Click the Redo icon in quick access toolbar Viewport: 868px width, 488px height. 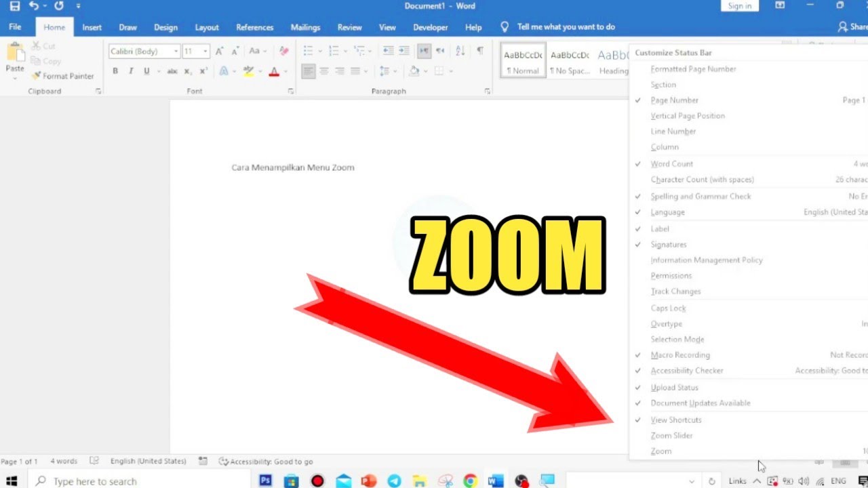[x=59, y=6]
